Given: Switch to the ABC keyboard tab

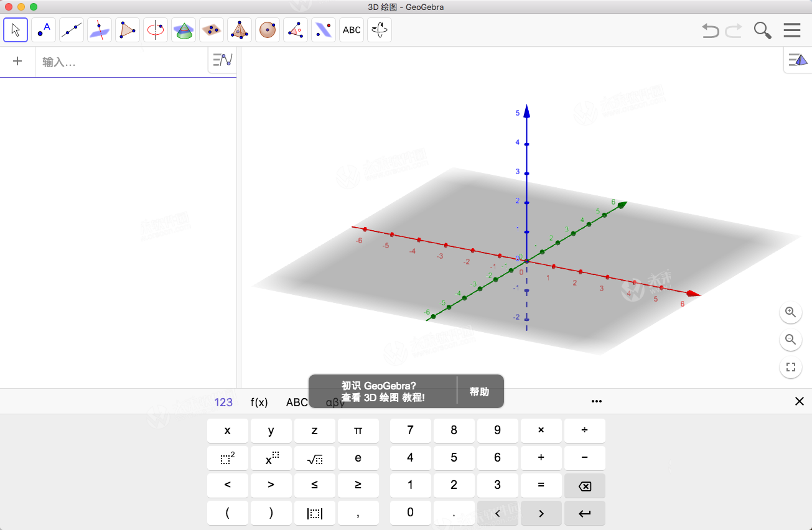Looking at the screenshot, I should coord(297,402).
